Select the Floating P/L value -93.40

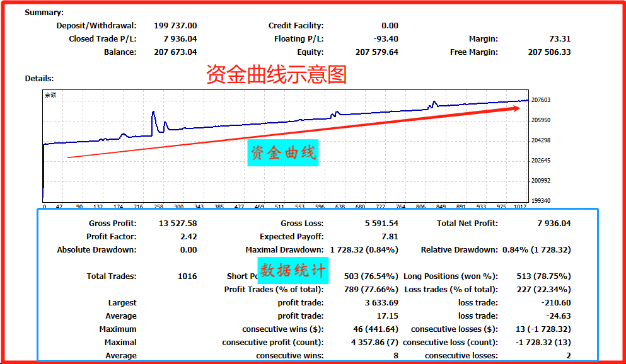click(385, 39)
